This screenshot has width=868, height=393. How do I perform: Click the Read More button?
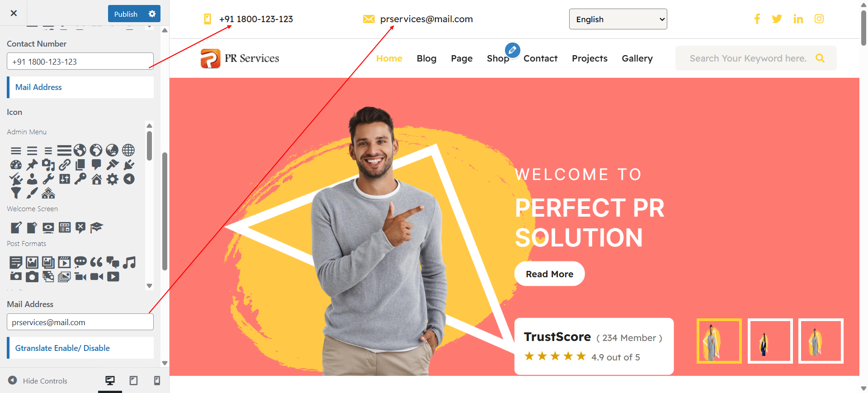549,274
